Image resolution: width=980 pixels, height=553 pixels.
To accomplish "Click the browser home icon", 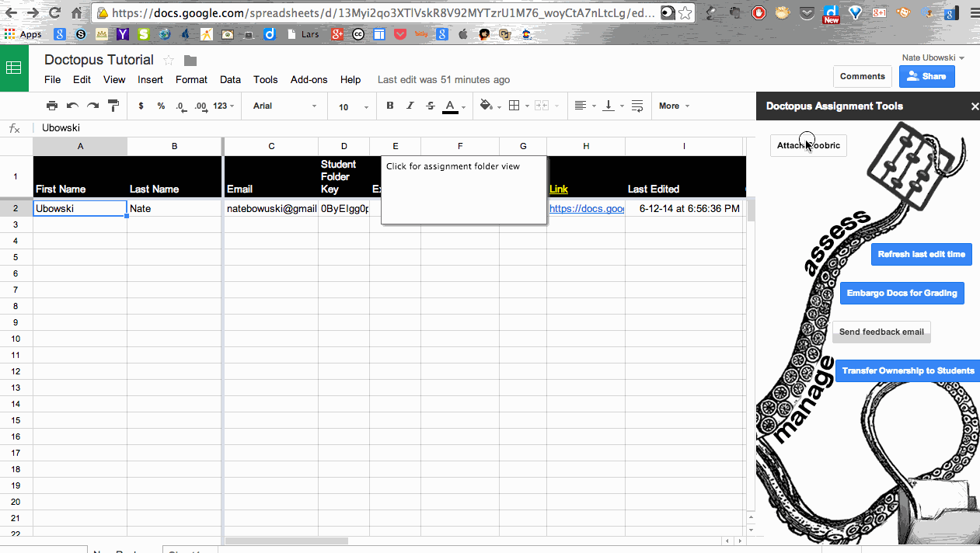I will coord(76,13).
